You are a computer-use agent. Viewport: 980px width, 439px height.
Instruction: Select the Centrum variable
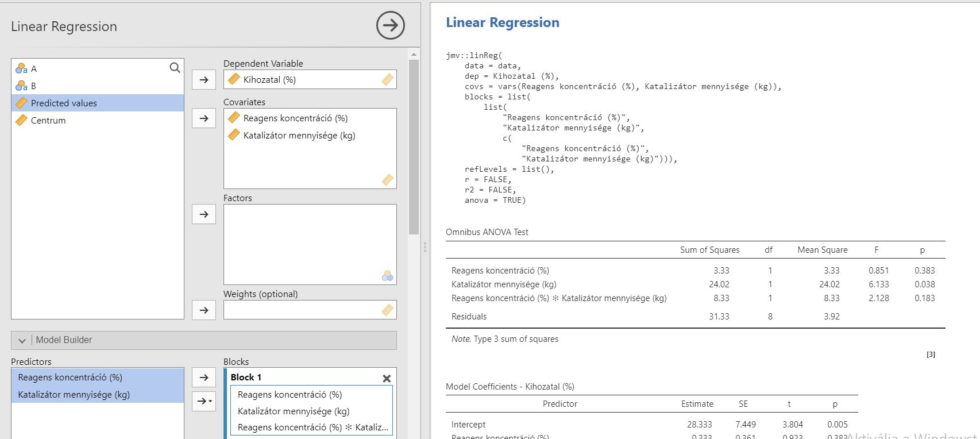pos(48,121)
